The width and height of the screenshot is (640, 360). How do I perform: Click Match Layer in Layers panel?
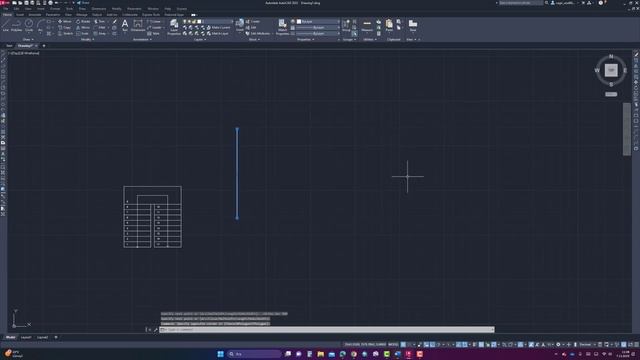(x=218, y=33)
